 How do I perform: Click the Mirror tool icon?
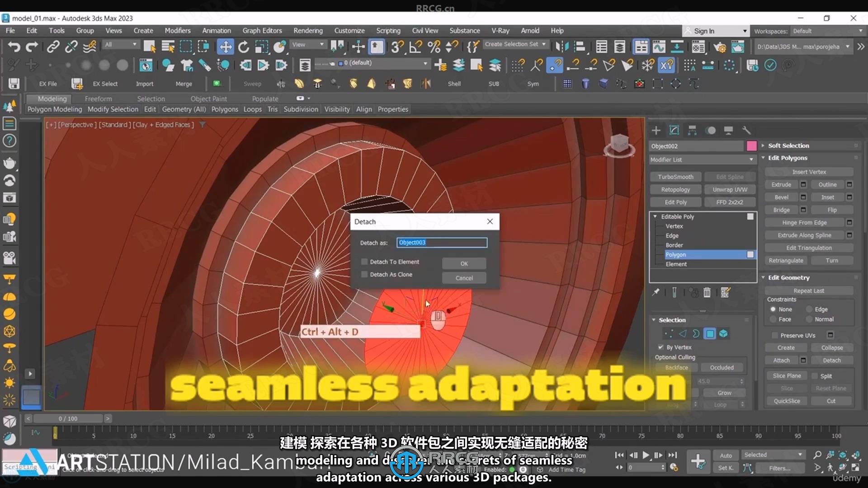coord(562,47)
